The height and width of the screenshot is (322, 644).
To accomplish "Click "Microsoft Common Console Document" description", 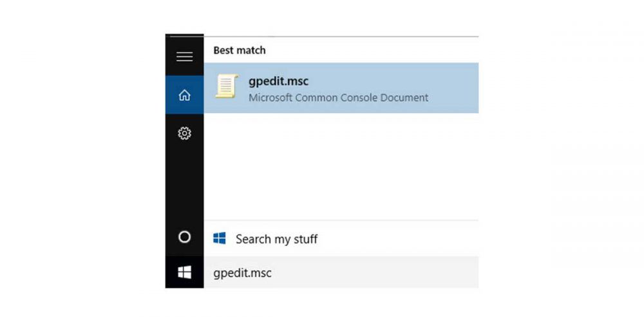I will tap(338, 98).
